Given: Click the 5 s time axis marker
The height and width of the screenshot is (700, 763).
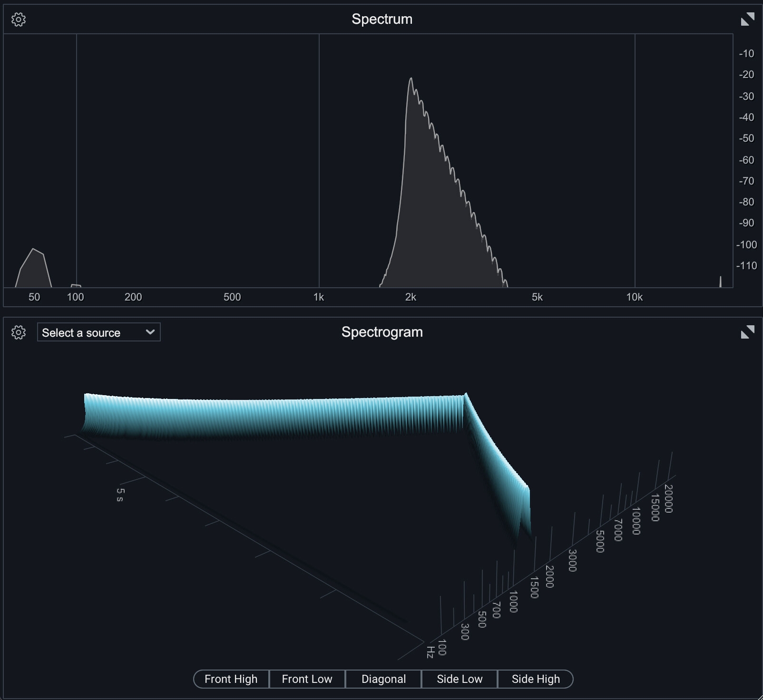Looking at the screenshot, I should [120, 495].
